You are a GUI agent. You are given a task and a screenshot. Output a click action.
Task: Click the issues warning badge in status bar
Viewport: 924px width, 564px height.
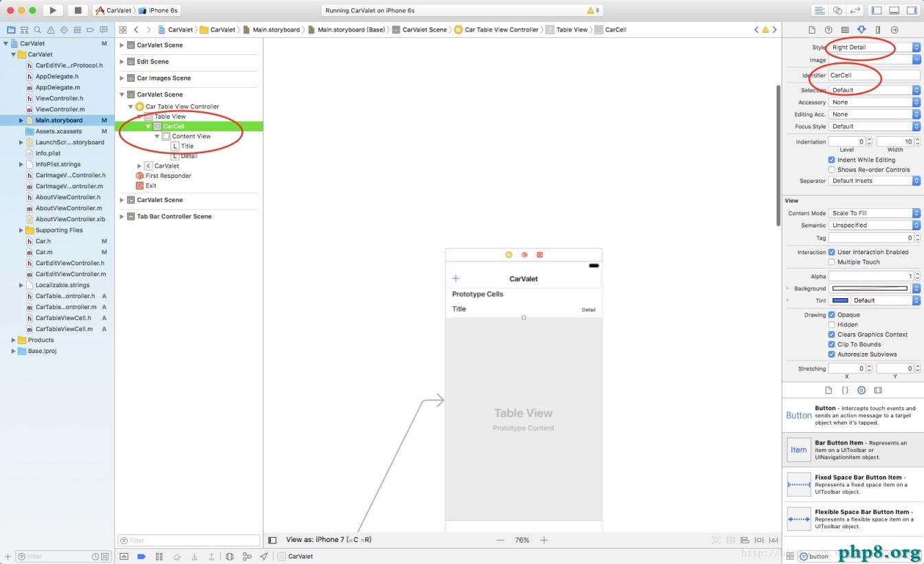(593, 10)
